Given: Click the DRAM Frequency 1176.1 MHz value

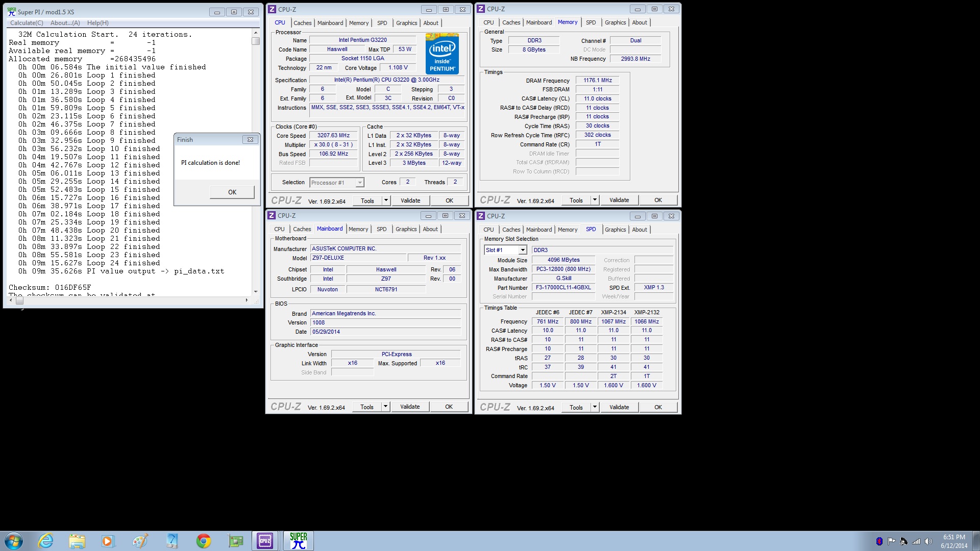Looking at the screenshot, I should pyautogui.click(x=598, y=80).
